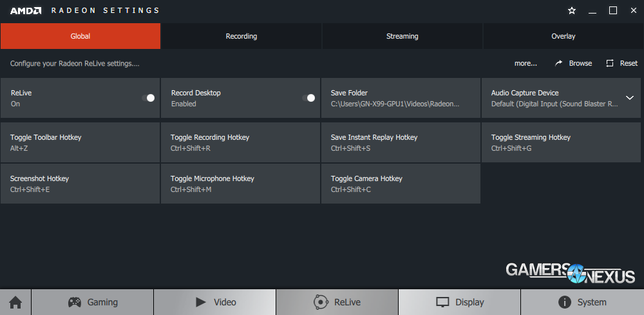
Task: Click the Video play icon
Action: [200, 302]
